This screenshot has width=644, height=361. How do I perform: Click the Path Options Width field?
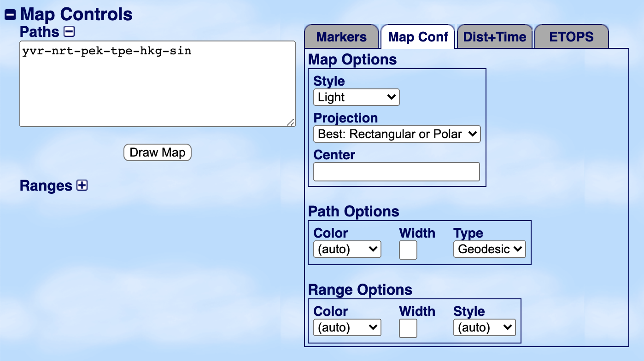[x=408, y=250]
